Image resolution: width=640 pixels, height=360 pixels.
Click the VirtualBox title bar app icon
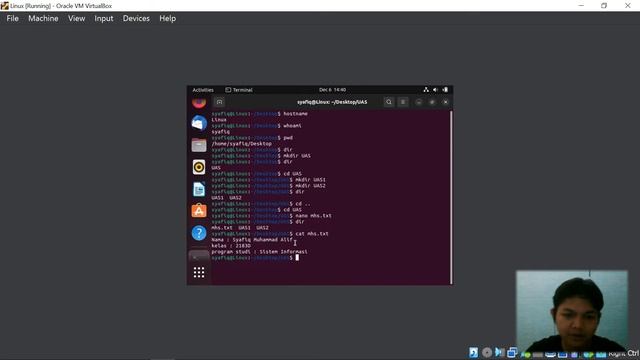point(4,6)
